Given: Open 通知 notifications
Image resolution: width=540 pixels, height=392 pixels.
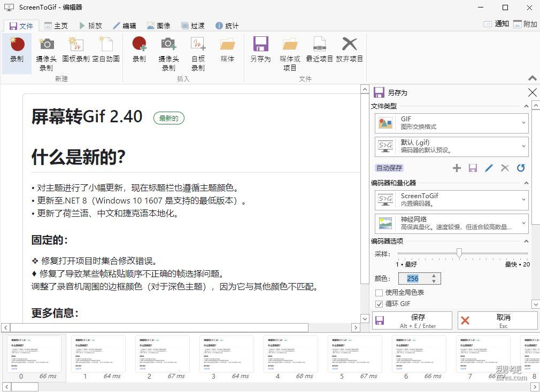Looking at the screenshot, I should (496, 23).
